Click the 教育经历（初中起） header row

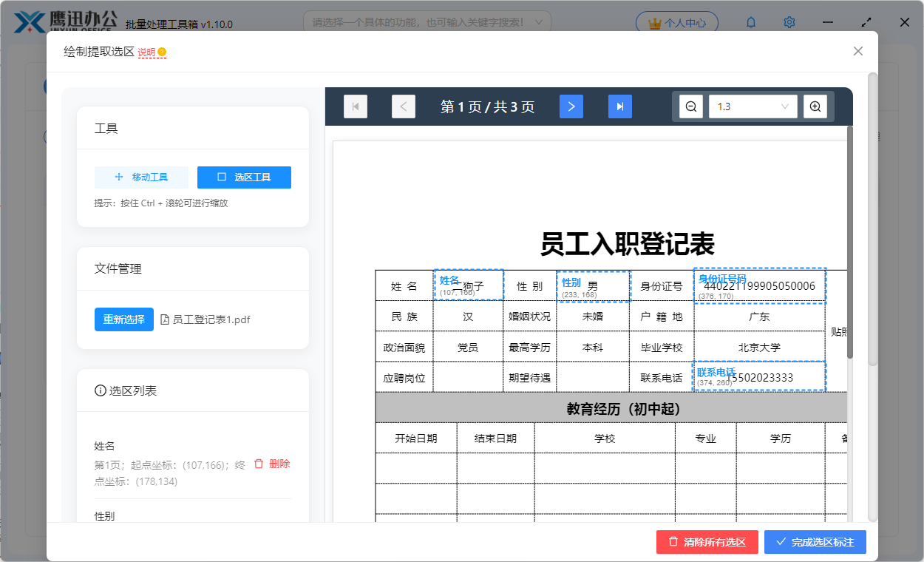tap(611, 408)
